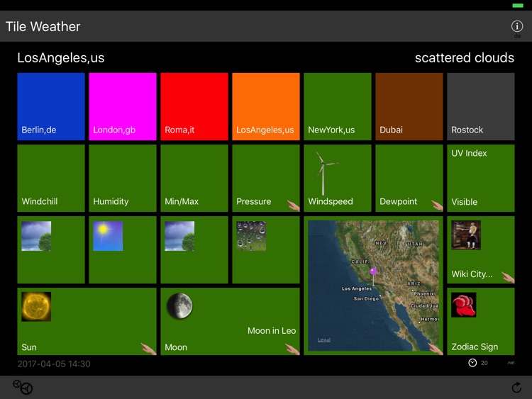
Task: Choose the orange LosAngeles,us tile
Action: pos(266,106)
